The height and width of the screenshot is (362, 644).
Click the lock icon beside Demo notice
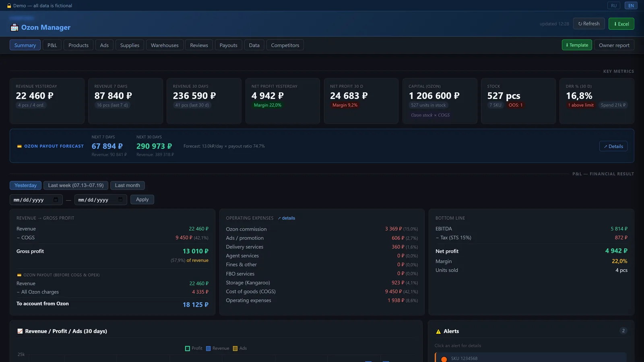9,6
